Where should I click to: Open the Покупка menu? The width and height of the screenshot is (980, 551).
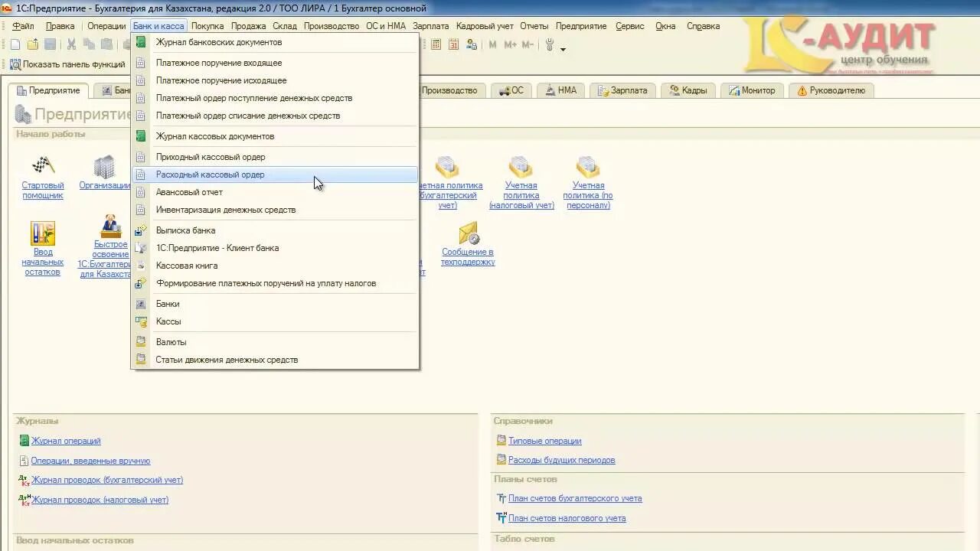[x=207, y=26]
